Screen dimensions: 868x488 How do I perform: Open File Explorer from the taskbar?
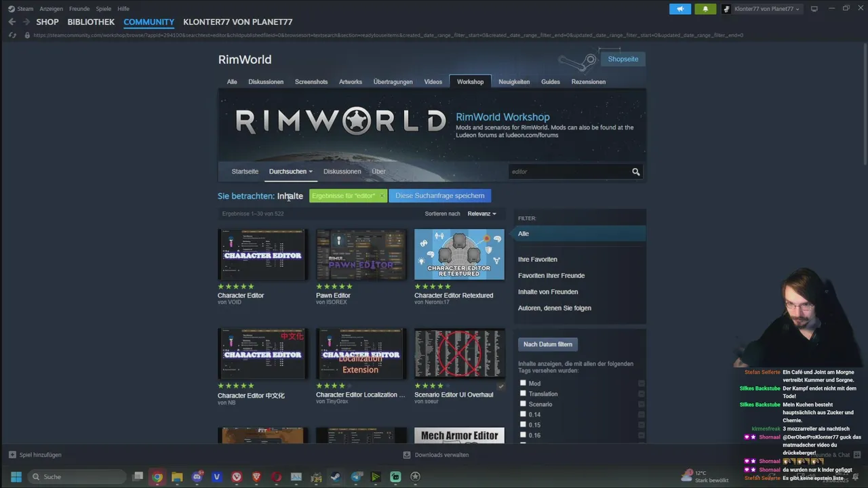(177, 476)
